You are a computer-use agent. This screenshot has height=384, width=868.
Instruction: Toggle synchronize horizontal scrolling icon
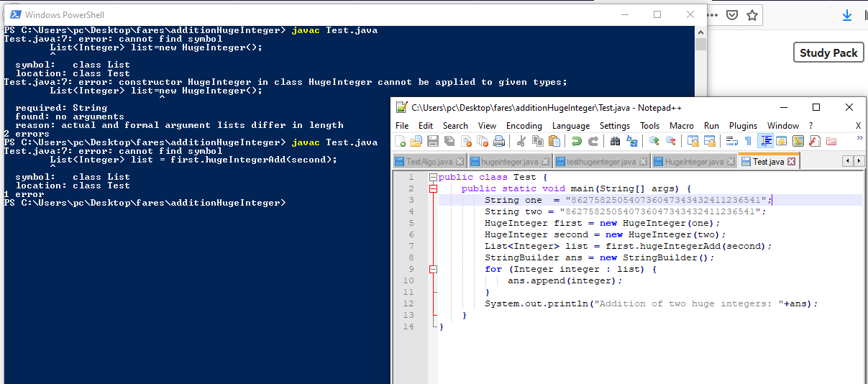709,141
